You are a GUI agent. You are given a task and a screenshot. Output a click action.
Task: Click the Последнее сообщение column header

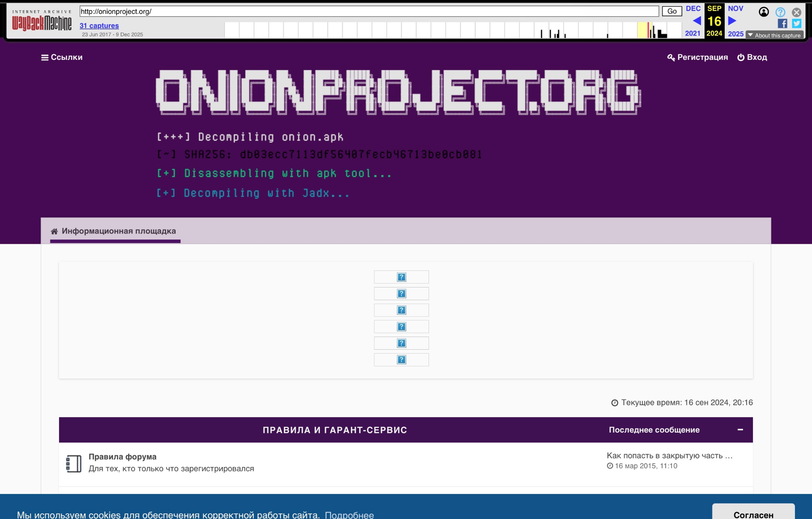pyautogui.click(x=654, y=430)
